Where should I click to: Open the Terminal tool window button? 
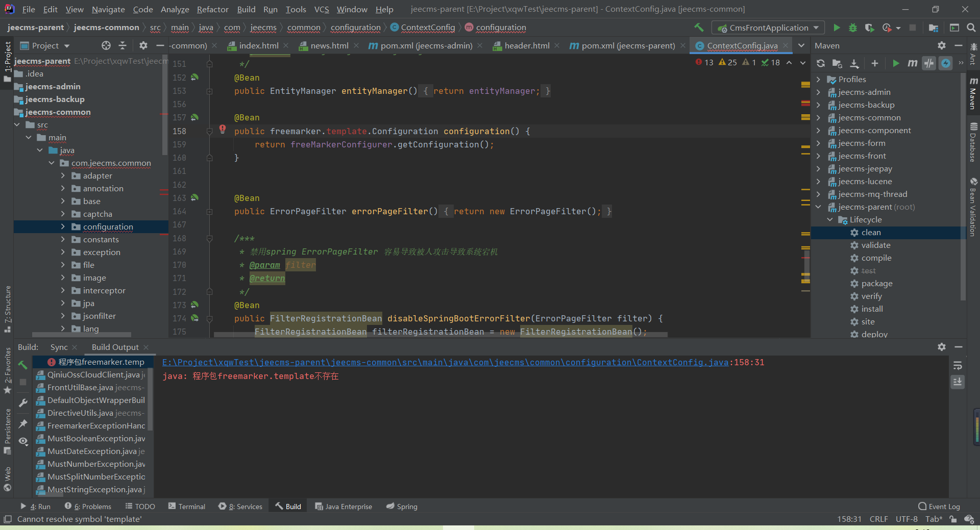coord(187,507)
